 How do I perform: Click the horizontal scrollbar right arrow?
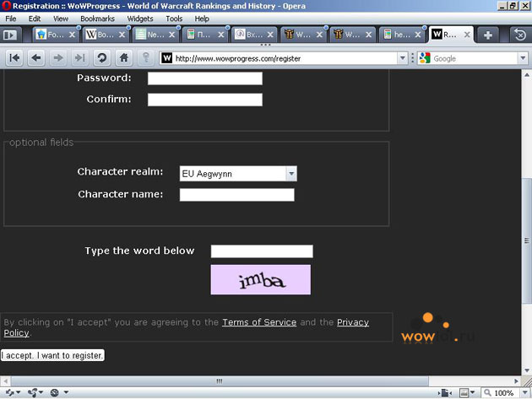(x=516, y=381)
